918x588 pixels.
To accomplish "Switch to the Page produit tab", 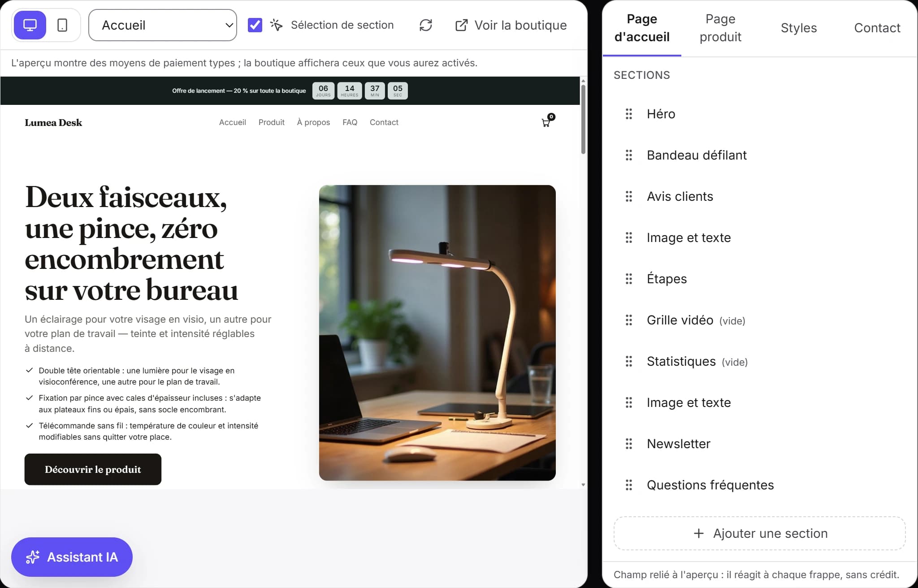I will [720, 28].
